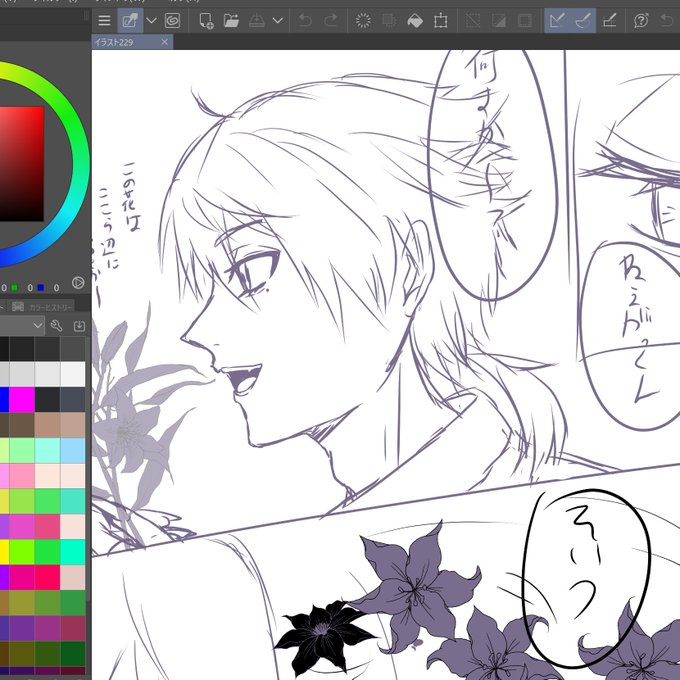
Task: Click the highlighted Quick Access pen icon
Action: [130, 20]
